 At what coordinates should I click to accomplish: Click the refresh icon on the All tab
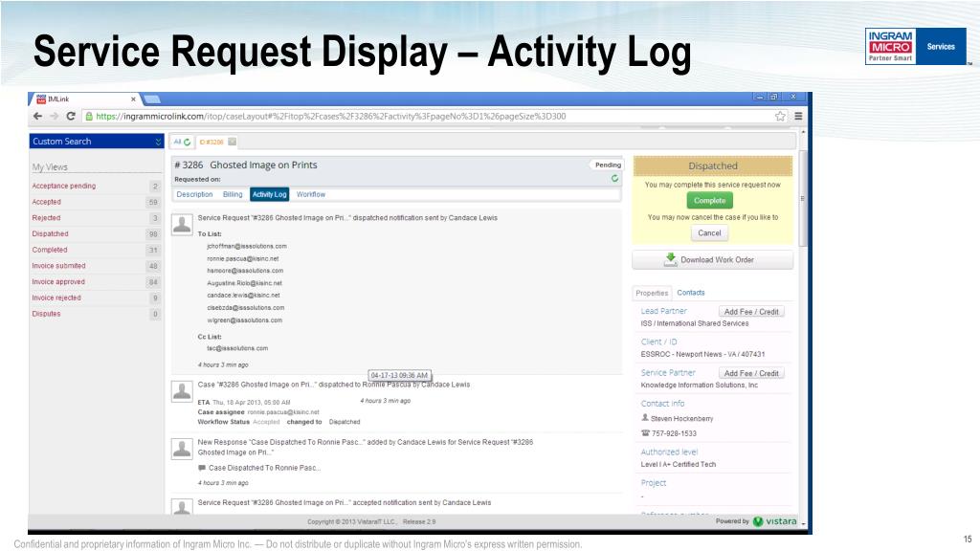point(187,143)
